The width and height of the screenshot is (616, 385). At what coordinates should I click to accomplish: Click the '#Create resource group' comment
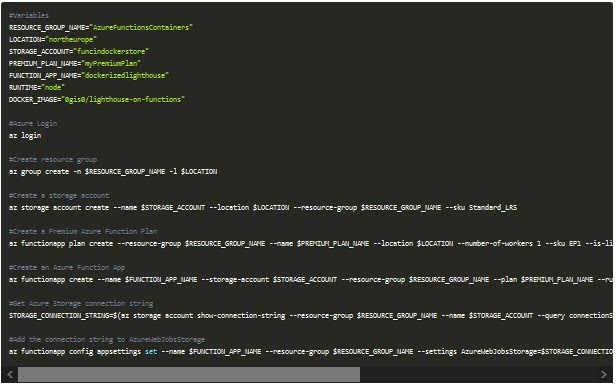tap(53, 160)
